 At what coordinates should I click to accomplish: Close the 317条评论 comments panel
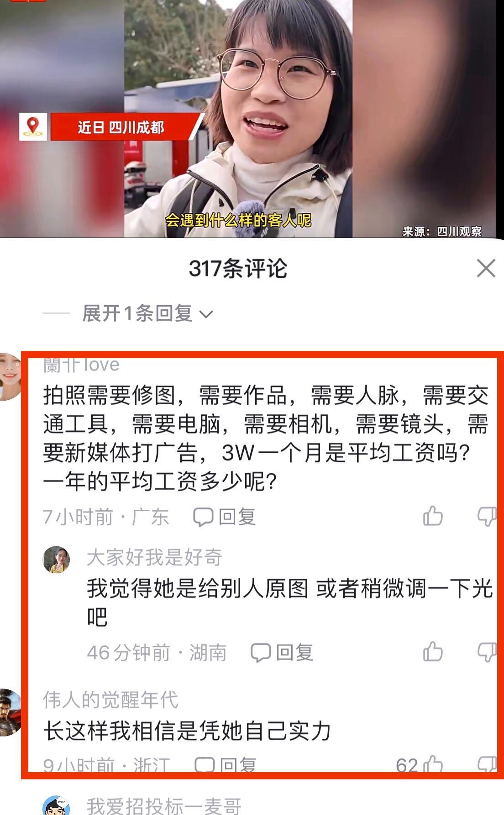[x=486, y=268]
